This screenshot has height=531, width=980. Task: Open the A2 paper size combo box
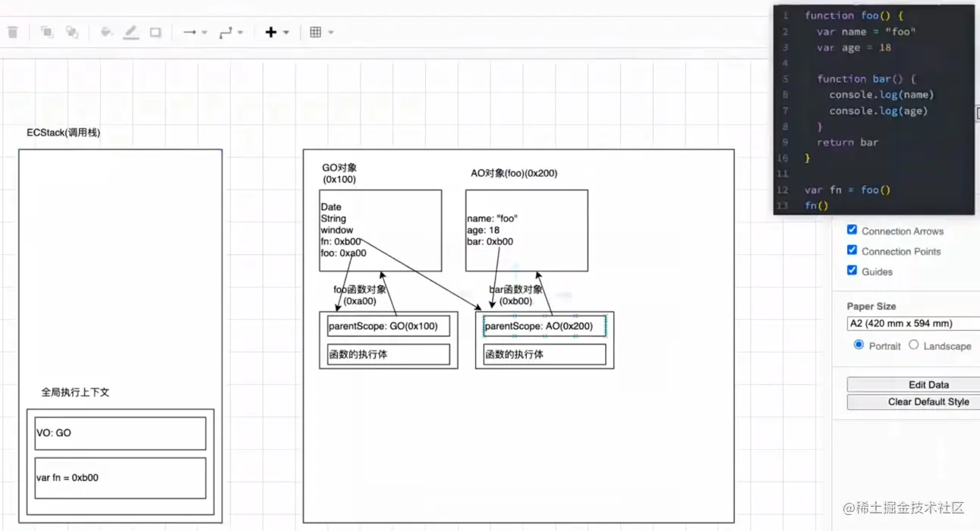click(x=913, y=323)
